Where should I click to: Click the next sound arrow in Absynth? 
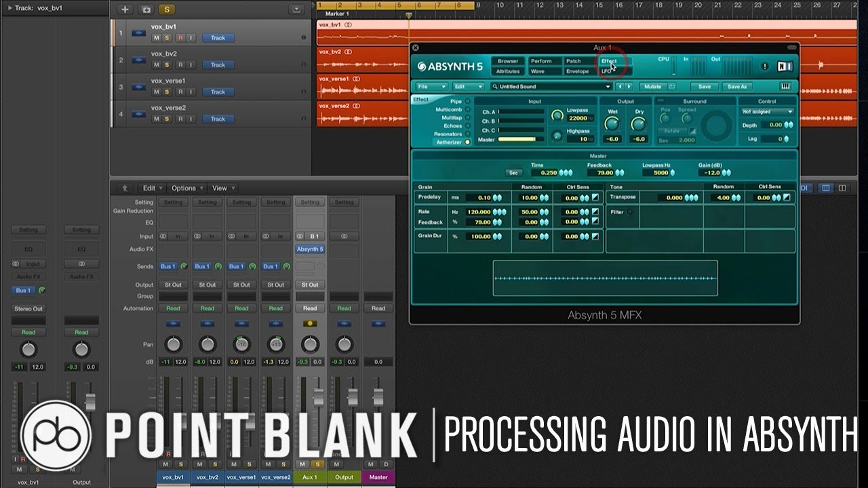coord(629,87)
